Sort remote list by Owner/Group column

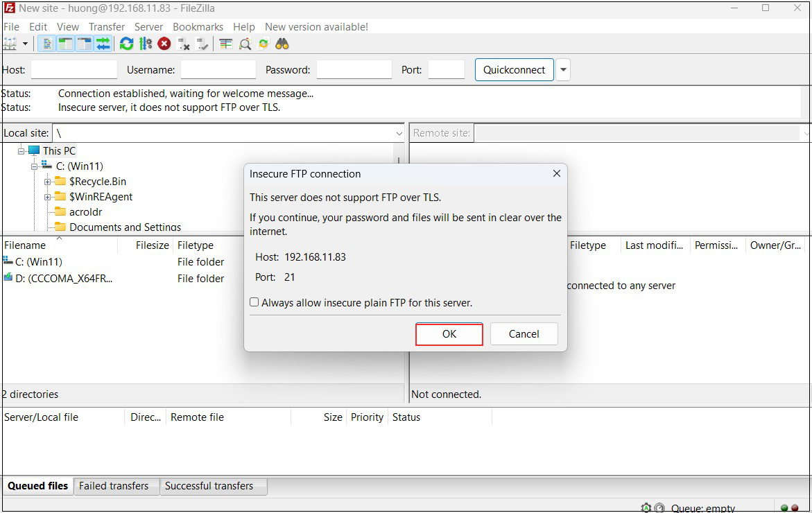pyautogui.click(x=776, y=245)
